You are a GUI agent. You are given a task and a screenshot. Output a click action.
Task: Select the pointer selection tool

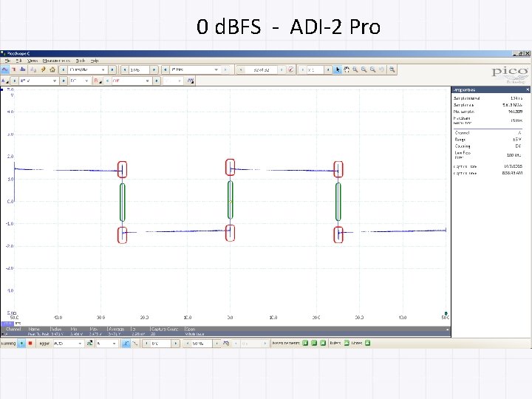point(337,69)
